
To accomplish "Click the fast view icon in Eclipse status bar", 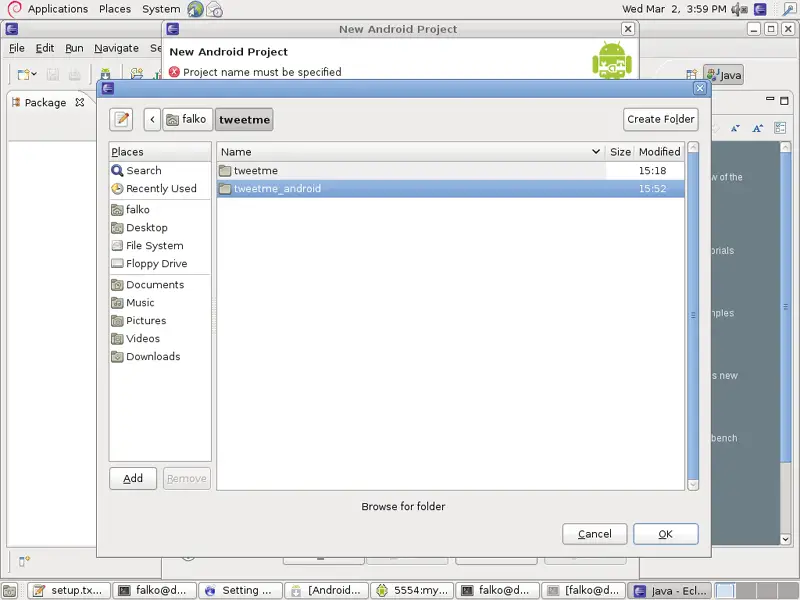I will pos(24,561).
